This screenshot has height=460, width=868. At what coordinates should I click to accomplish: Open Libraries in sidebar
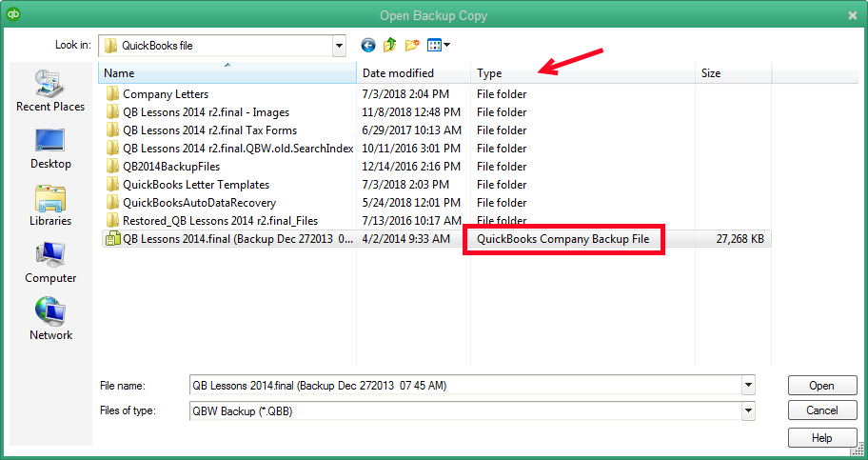50,206
